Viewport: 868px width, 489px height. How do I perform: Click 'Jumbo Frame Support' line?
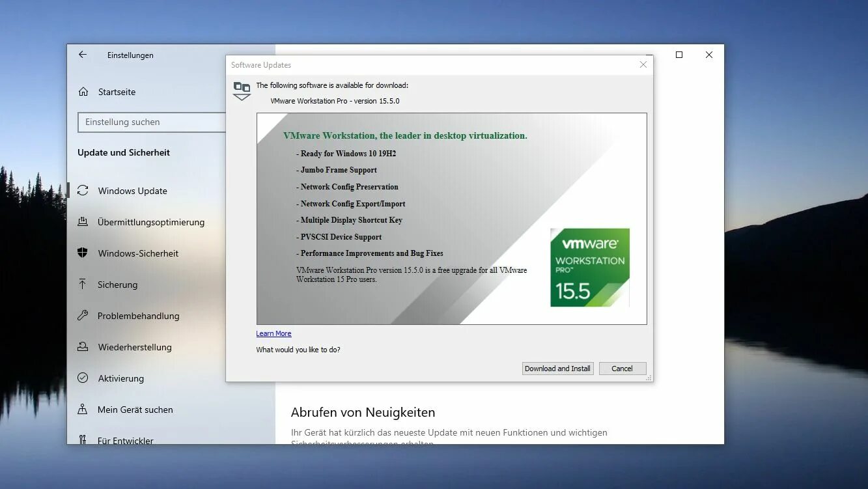pos(337,170)
